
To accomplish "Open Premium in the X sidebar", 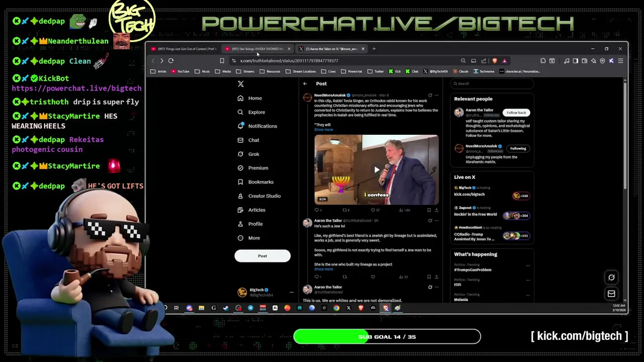I will click(x=253, y=168).
